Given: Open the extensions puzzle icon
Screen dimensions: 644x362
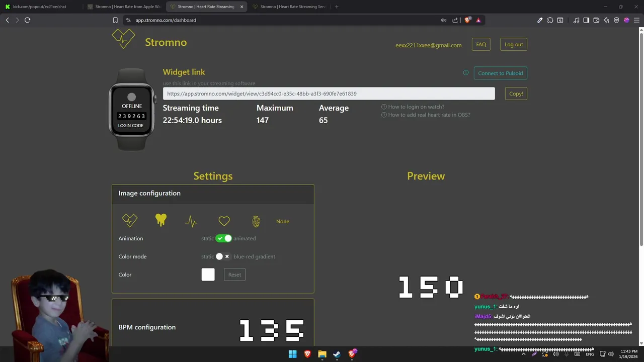Looking at the screenshot, I should [x=550, y=20].
